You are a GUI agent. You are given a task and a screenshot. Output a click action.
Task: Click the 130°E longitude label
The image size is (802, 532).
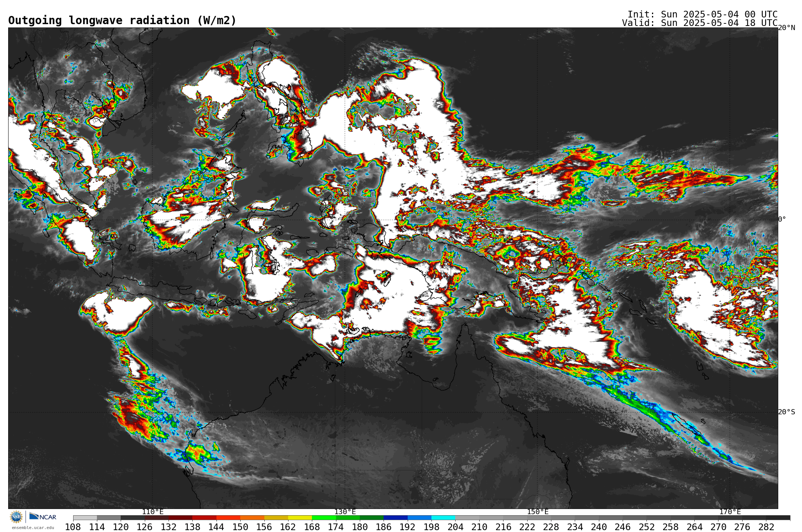(345, 512)
